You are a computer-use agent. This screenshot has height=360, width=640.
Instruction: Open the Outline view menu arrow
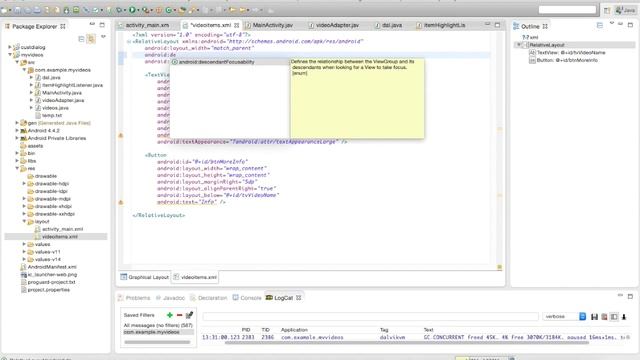[x=611, y=23]
